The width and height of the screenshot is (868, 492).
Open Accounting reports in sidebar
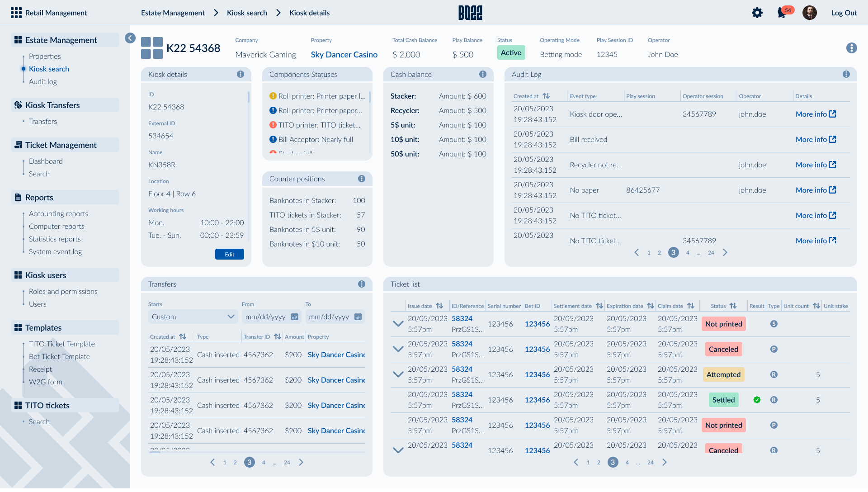pos(58,213)
